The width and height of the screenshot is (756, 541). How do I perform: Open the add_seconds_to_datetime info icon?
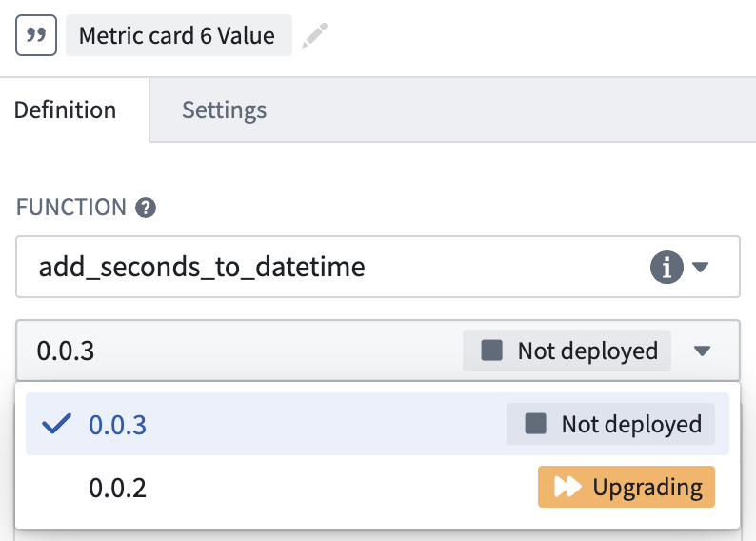[x=666, y=267]
